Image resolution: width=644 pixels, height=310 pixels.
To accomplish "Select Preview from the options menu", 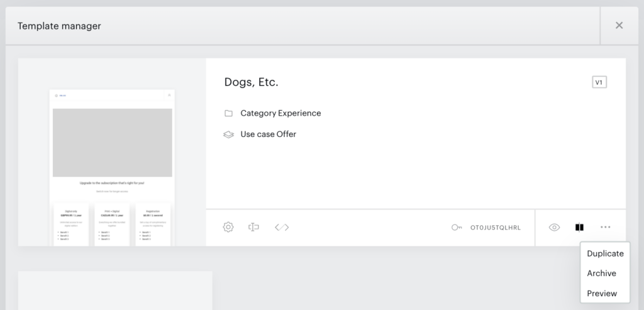I will coord(602,294).
